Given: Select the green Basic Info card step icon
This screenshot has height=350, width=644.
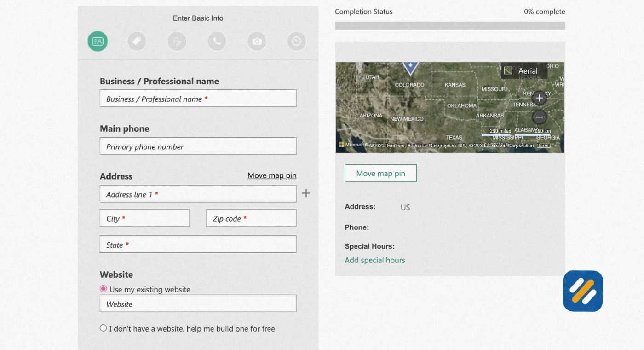Looking at the screenshot, I should [x=98, y=41].
